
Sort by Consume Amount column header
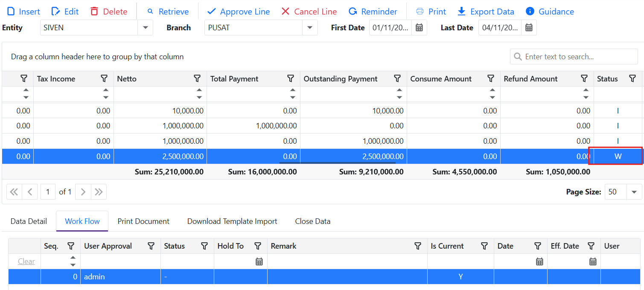pyautogui.click(x=441, y=79)
